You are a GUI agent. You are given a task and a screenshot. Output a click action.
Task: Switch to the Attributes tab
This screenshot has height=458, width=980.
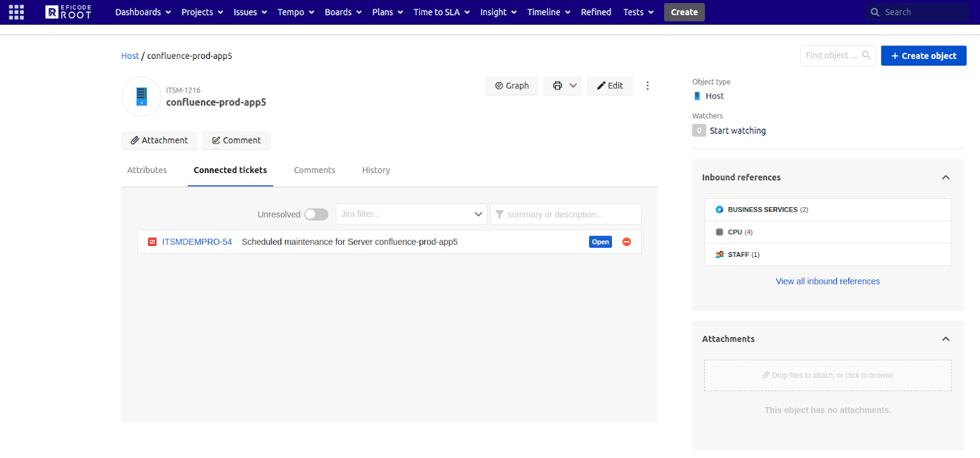(x=147, y=170)
